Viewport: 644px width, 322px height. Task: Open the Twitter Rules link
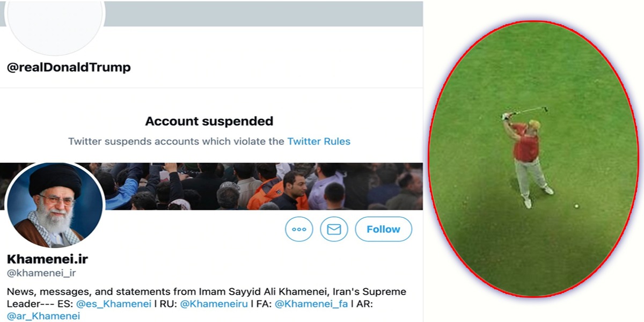[x=319, y=142]
